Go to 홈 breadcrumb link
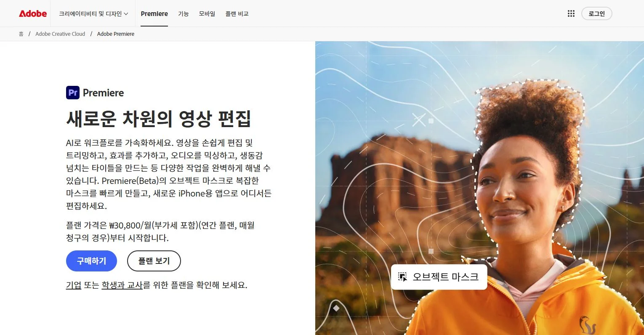 pyautogui.click(x=21, y=34)
